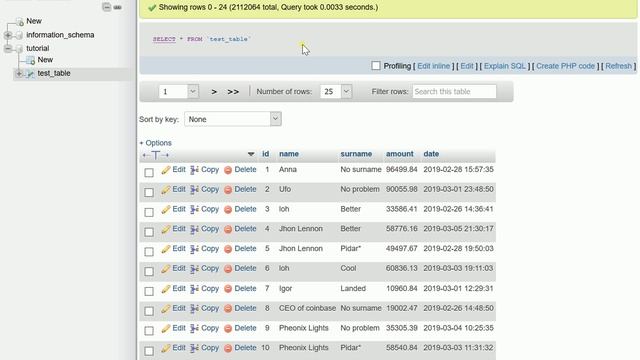Select test_table in the navigation tree
Viewport: 640px width, 360px height.
click(54, 73)
